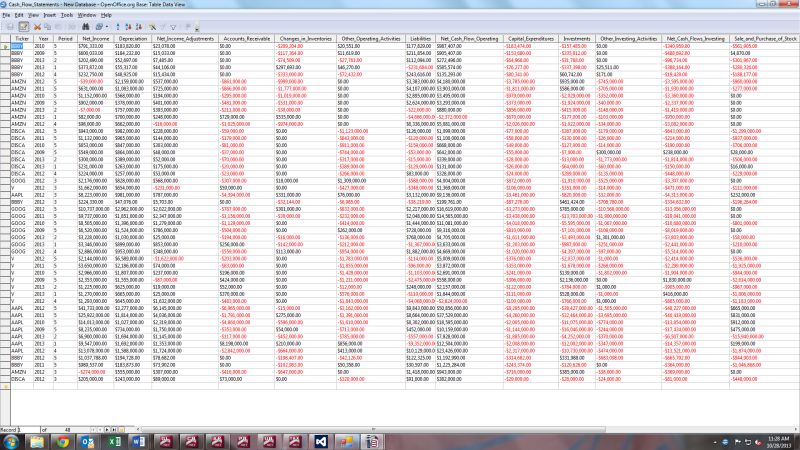Toggle the Apply Filter icon
The height and width of the screenshot is (450, 800).
(x=163, y=27)
